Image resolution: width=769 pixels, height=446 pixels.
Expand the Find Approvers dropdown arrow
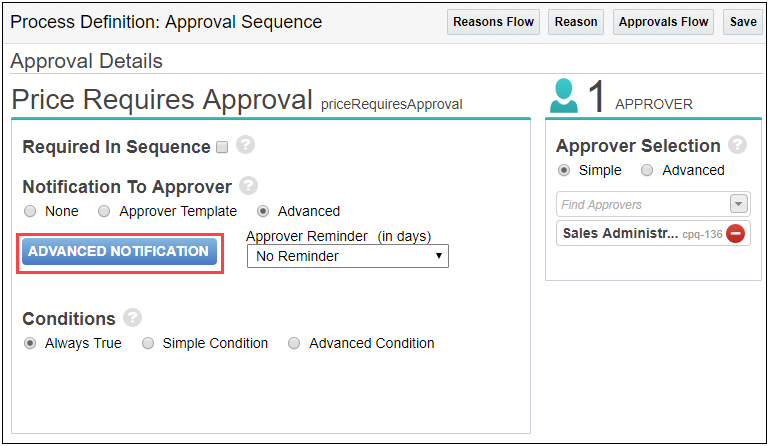(739, 204)
